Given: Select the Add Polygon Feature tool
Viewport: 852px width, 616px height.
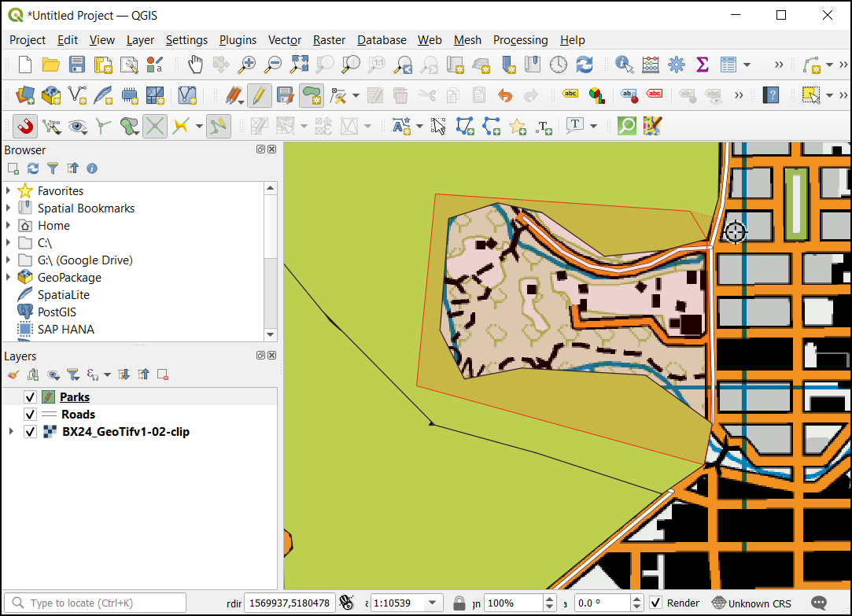Looking at the screenshot, I should [x=312, y=96].
